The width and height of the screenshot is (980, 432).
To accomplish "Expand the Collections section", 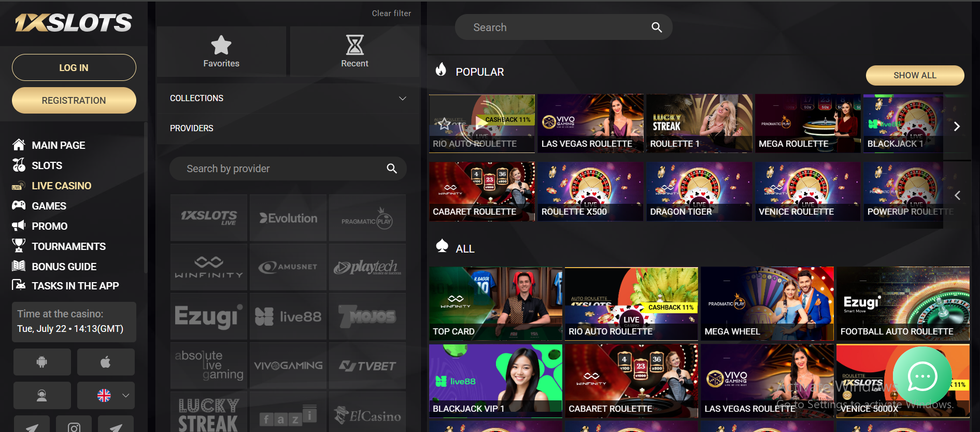I will tap(288, 98).
